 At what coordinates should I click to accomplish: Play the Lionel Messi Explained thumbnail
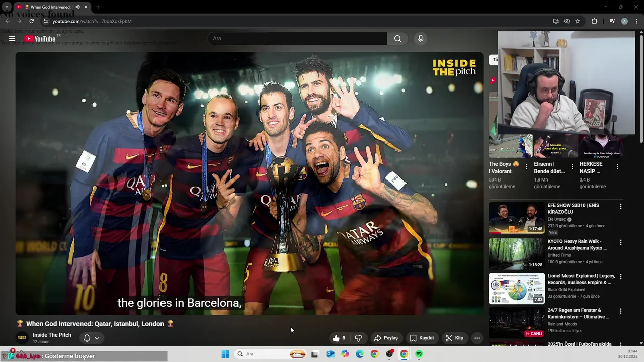517,288
